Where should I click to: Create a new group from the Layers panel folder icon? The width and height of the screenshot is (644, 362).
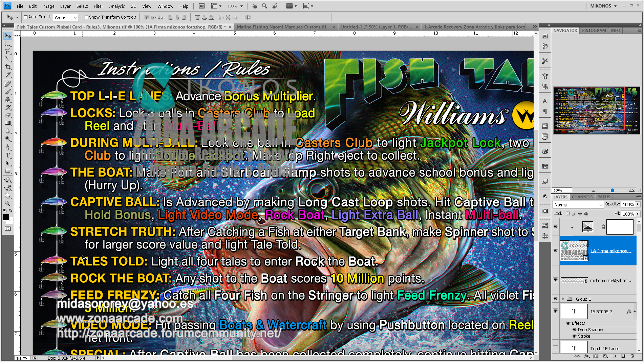[614, 356]
